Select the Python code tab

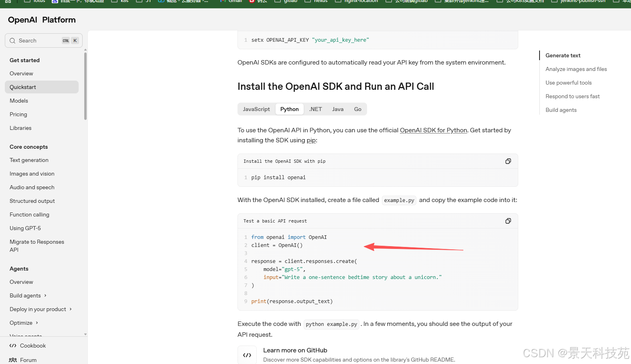pos(290,109)
